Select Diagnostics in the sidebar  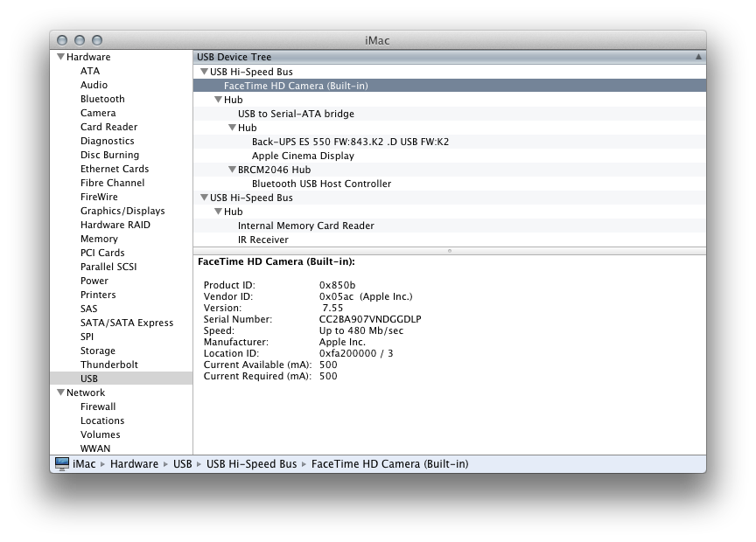pyautogui.click(x=108, y=141)
